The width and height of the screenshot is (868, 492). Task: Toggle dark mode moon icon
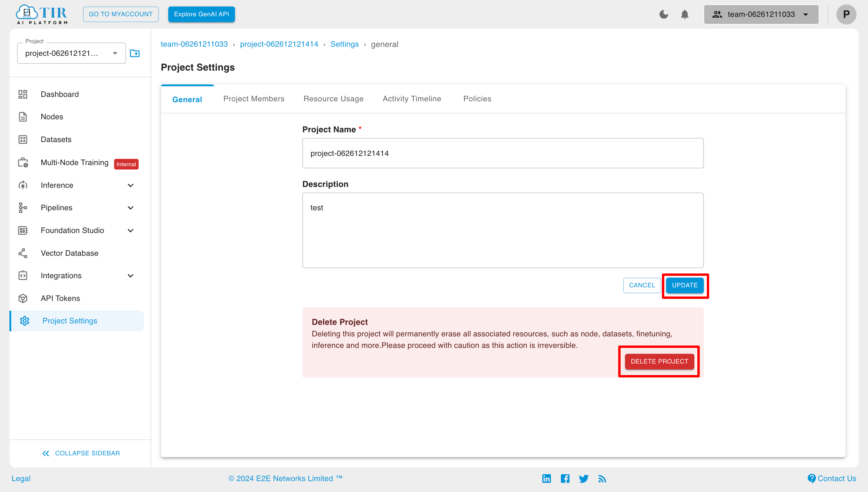pos(664,14)
